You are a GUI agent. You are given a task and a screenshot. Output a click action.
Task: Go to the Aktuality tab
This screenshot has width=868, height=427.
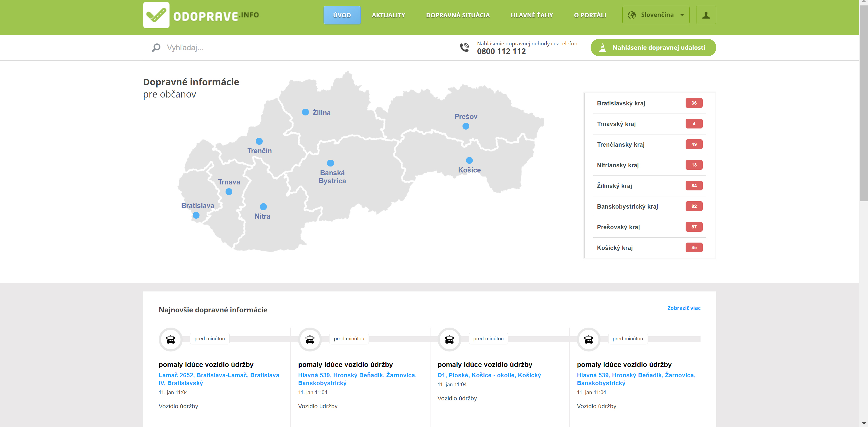pyautogui.click(x=388, y=15)
